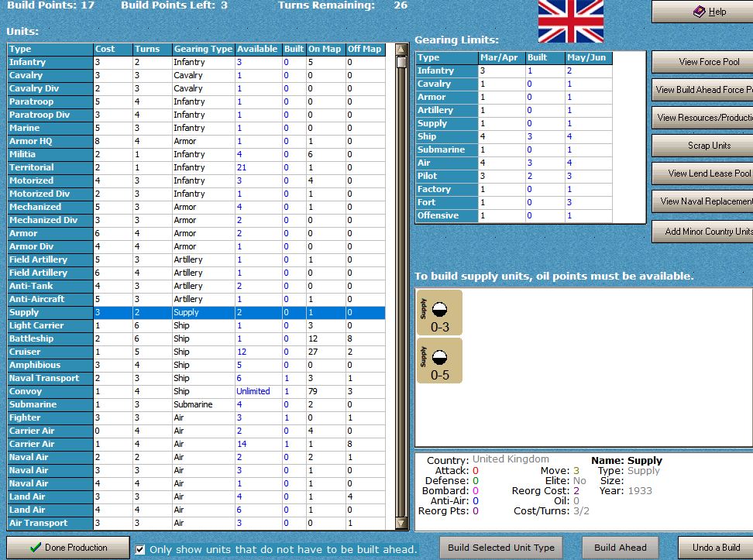753x560 pixels.
Task: Open View Lend Lease Pool
Action: (x=703, y=173)
